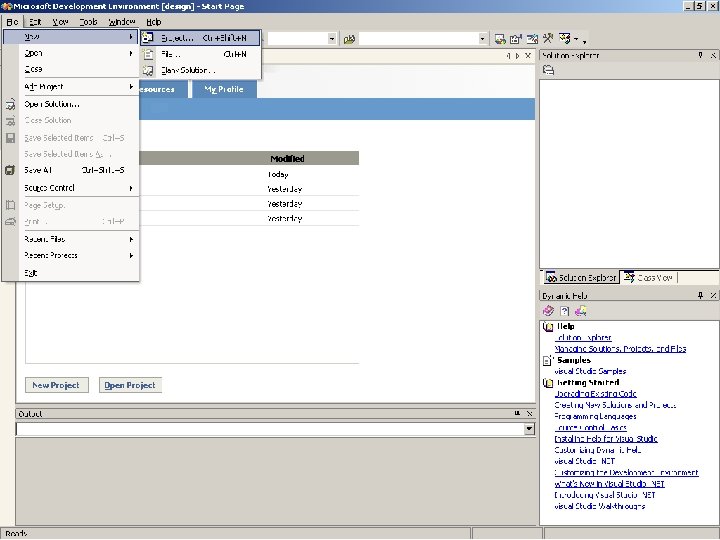Viewport: 720px width, 540px height.
Task: Click the Class View toolbar icon
Action: 565,39
